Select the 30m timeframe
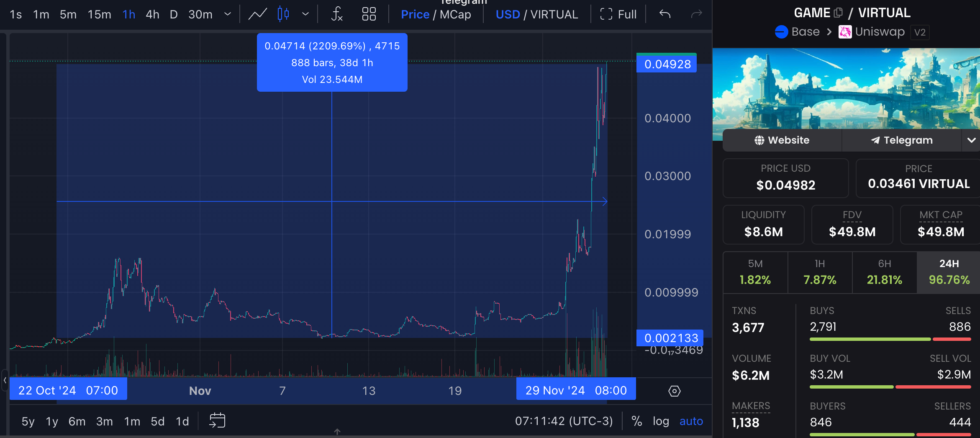This screenshot has height=438, width=980. click(200, 15)
